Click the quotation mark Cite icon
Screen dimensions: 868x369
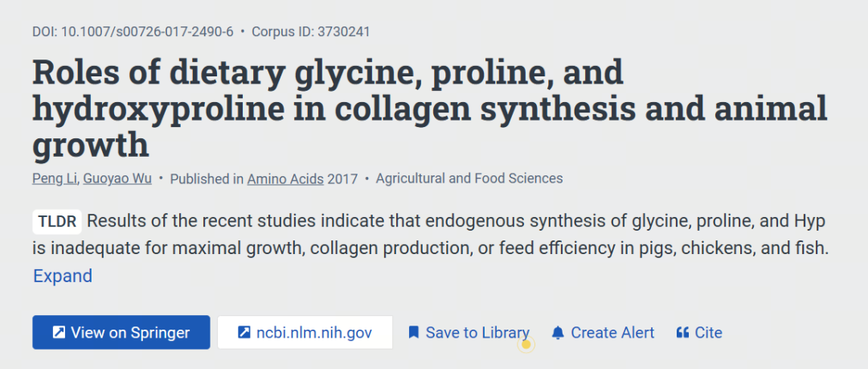coord(682,333)
